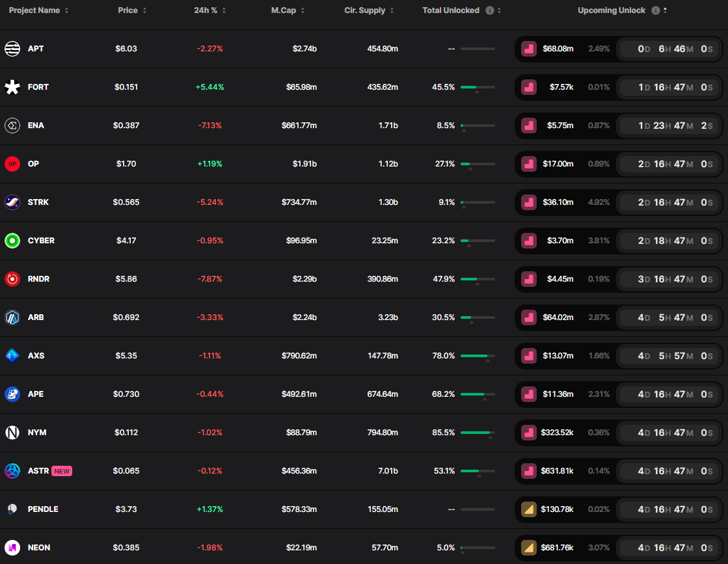Sort table by 24h % column
The height and width of the screenshot is (564, 728).
coord(210,10)
